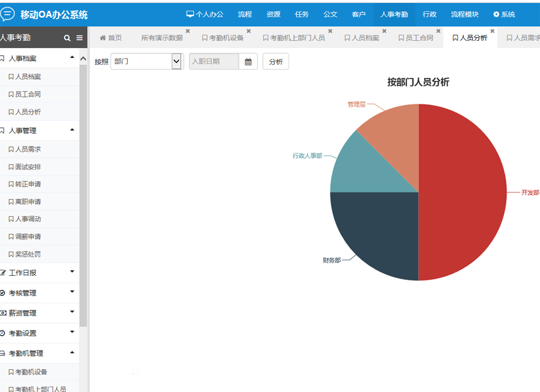Open 人员需求 in the sidebar

pos(28,149)
